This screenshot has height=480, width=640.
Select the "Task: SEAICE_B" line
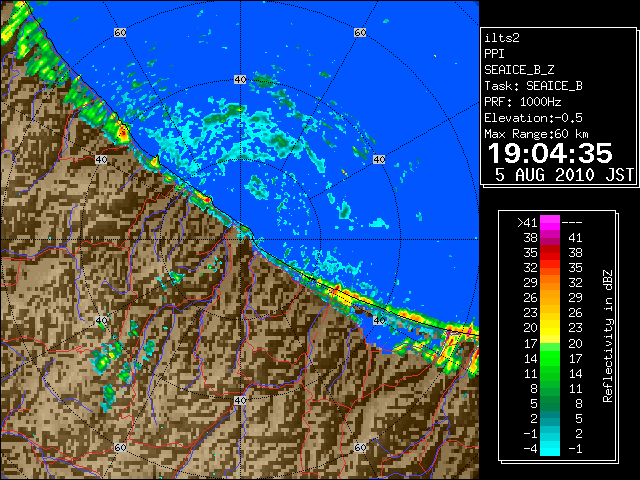pyautogui.click(x=533, y=86)
